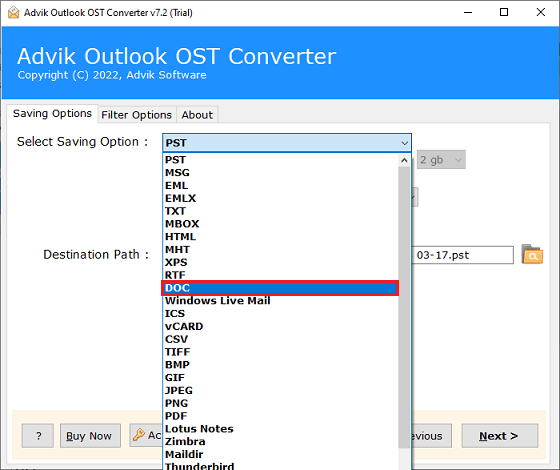Select Zimbra in the list
The image size is (560, 470).
tap(281, 442)
